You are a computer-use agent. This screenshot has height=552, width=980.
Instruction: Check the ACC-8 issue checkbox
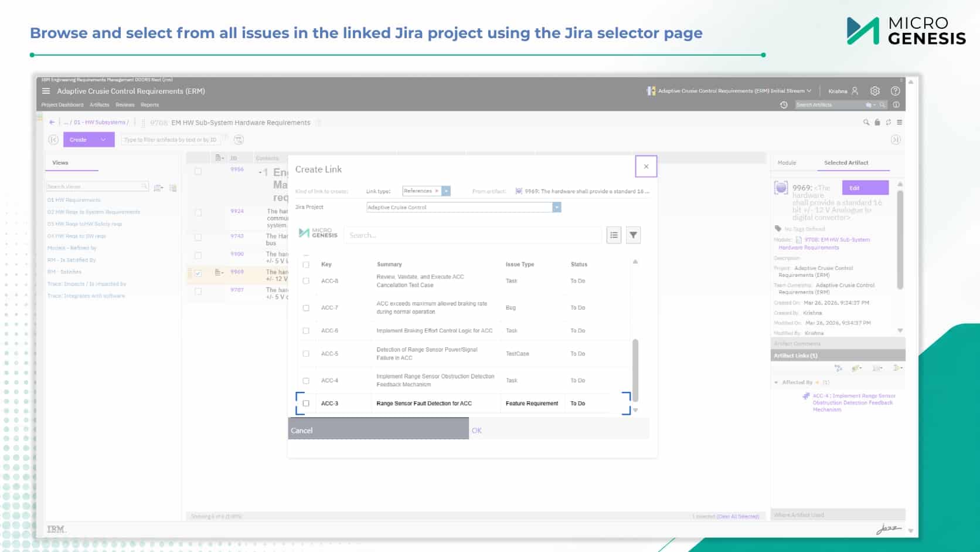306,281
